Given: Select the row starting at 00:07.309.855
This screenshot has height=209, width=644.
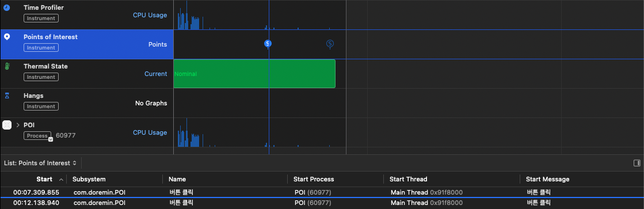Looking at the screenshot, I should pyautogui.click(x=322, y=192).
